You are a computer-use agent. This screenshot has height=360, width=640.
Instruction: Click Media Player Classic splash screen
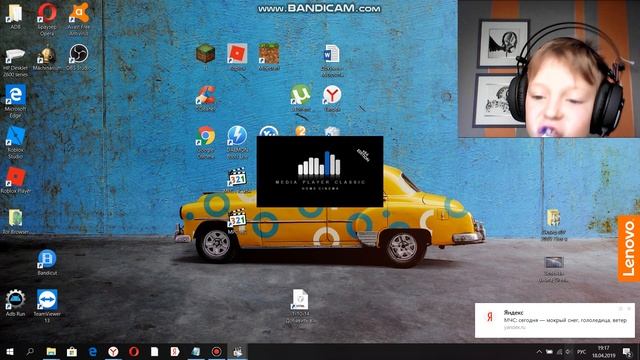click(320, 171)
